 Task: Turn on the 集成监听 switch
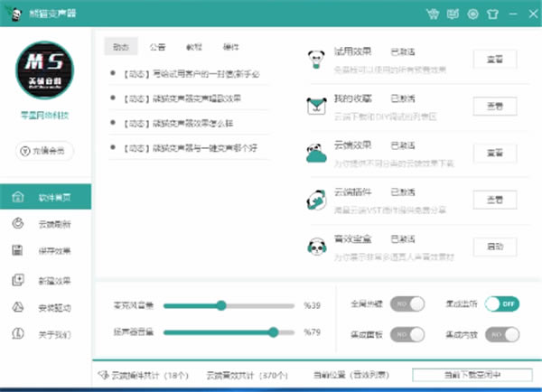click(x=501, y=304)
